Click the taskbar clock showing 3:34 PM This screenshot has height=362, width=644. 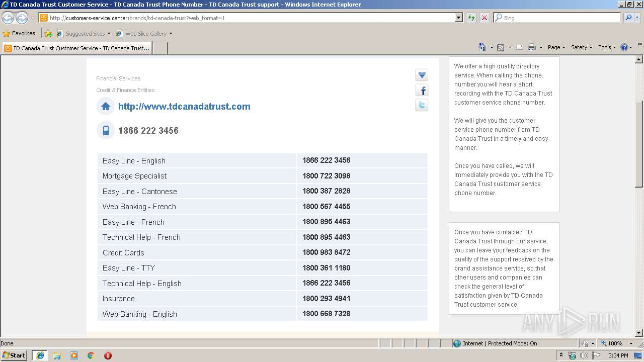[618, 355]
